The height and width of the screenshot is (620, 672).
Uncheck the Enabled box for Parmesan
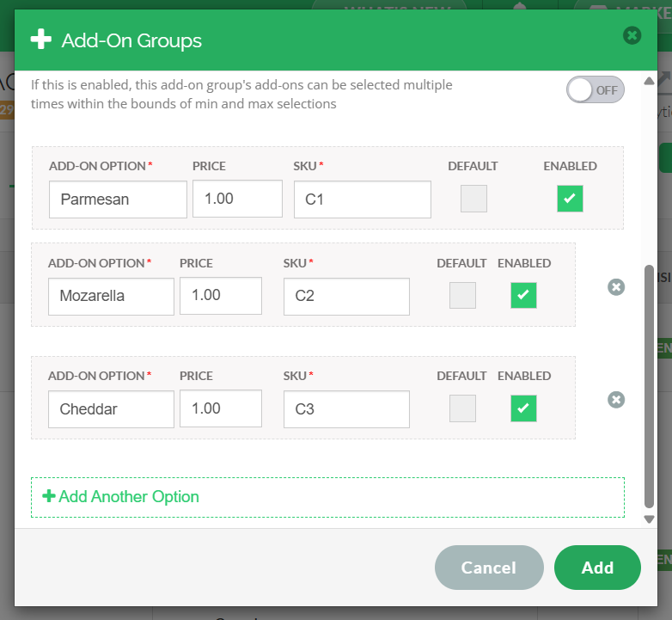click(570, 199)
